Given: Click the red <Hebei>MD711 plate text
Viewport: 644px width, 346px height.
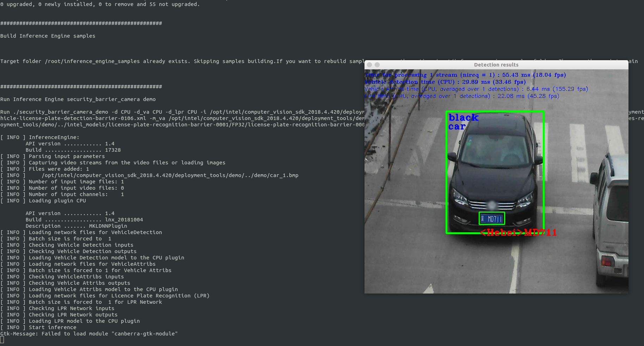Looking at the screenshot, I should click(x=518, y=232).
